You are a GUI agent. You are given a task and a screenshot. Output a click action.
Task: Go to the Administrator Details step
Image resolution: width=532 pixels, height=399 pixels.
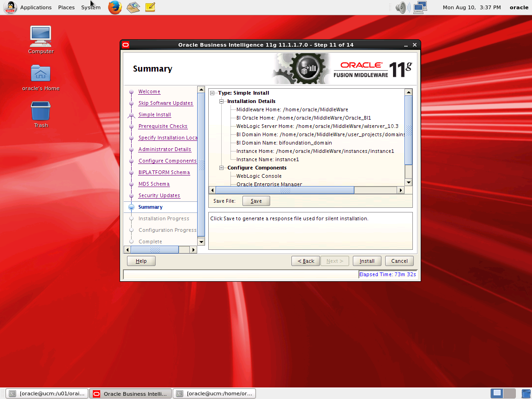click(x=164, y=149)
